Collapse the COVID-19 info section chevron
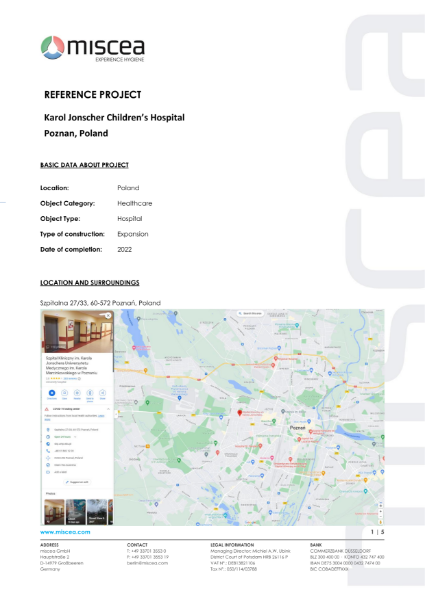425x600 pixels. point(108,409)
